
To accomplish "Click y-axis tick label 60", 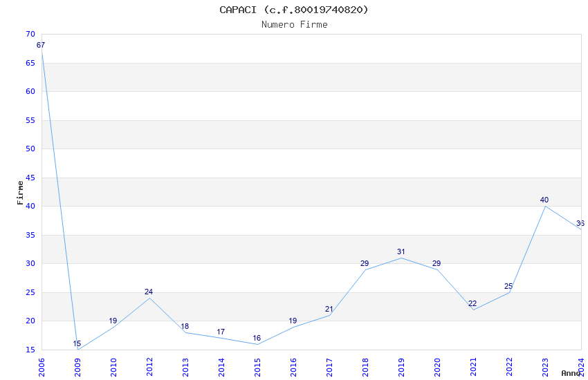I will [30, 91].
